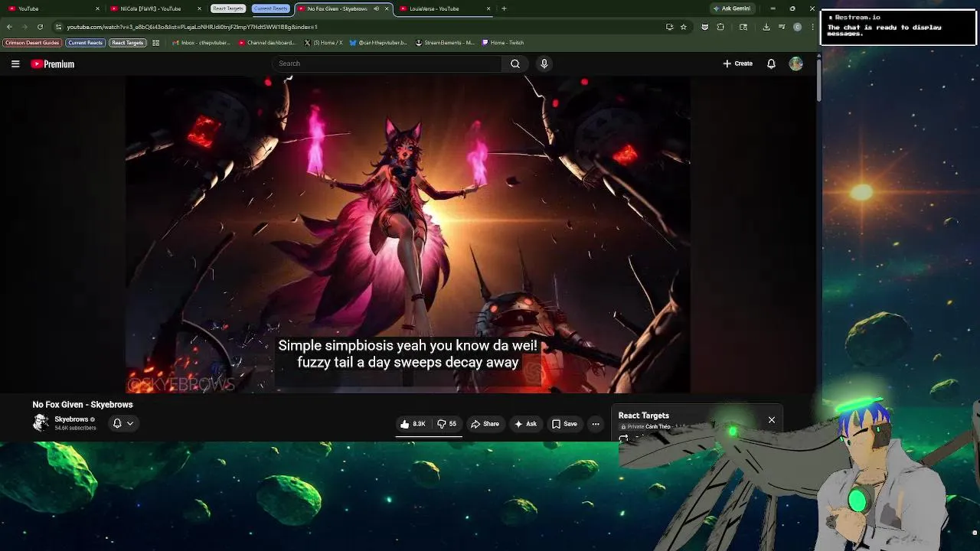Click the Ask button under video

pos(525,424)
